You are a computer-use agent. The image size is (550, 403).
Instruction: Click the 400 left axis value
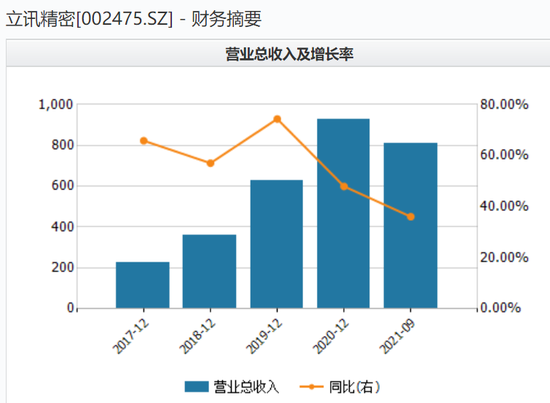62,227
